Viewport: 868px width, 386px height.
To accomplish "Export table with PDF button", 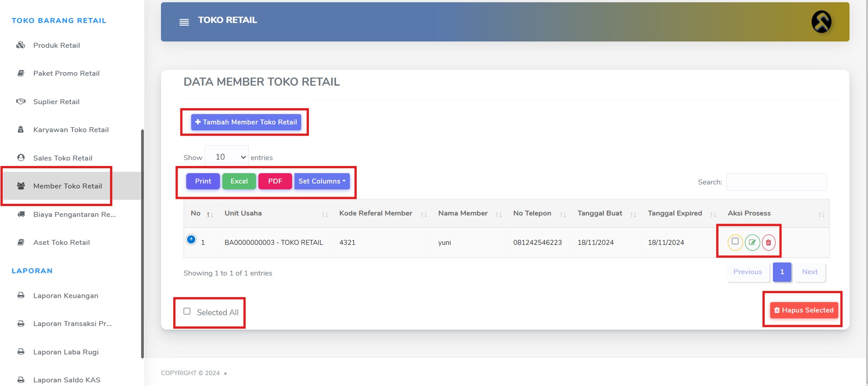I will [x=275, y=181].
